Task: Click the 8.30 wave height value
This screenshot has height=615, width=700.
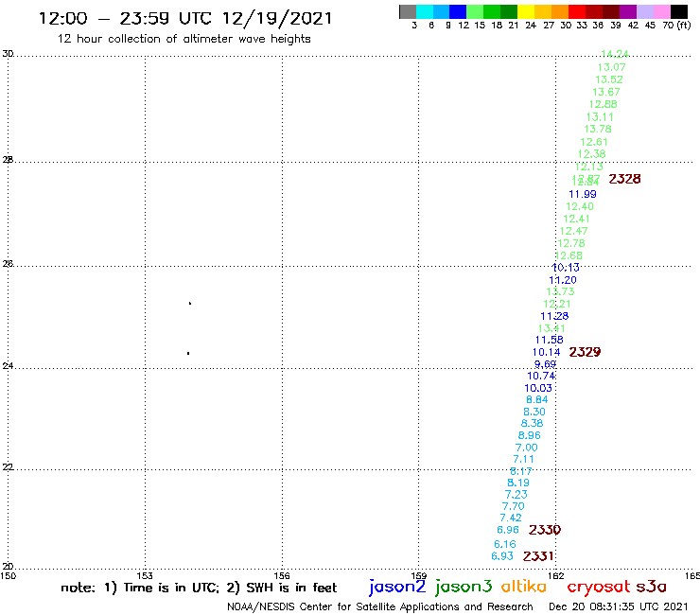Action: tap(534, 413)
